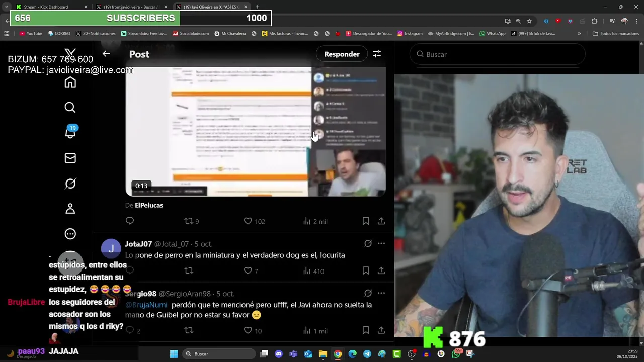
Task: Open OBS Studio from the taskbar
Action: point(412,354)
